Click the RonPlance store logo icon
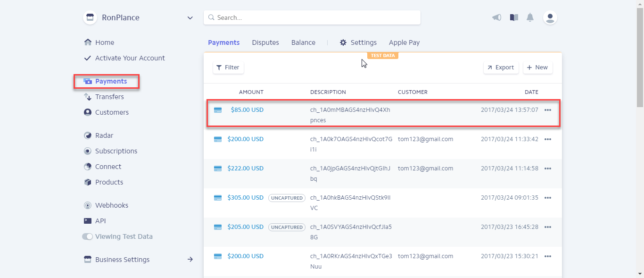 pos(90,17)
